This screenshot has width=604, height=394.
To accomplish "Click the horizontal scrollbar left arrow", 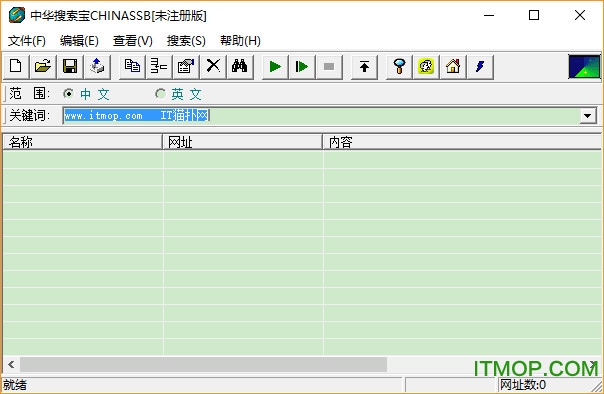I will click(x=11, y=364).
